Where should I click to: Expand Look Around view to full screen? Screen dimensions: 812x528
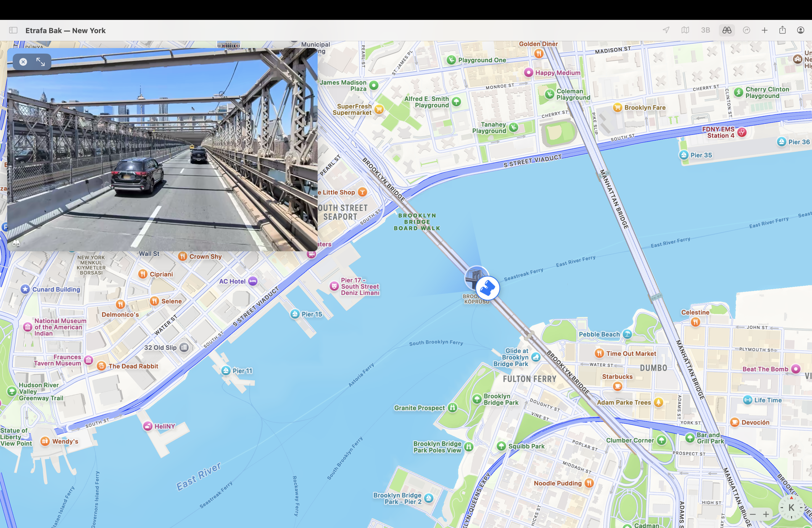tap(41, 62)
